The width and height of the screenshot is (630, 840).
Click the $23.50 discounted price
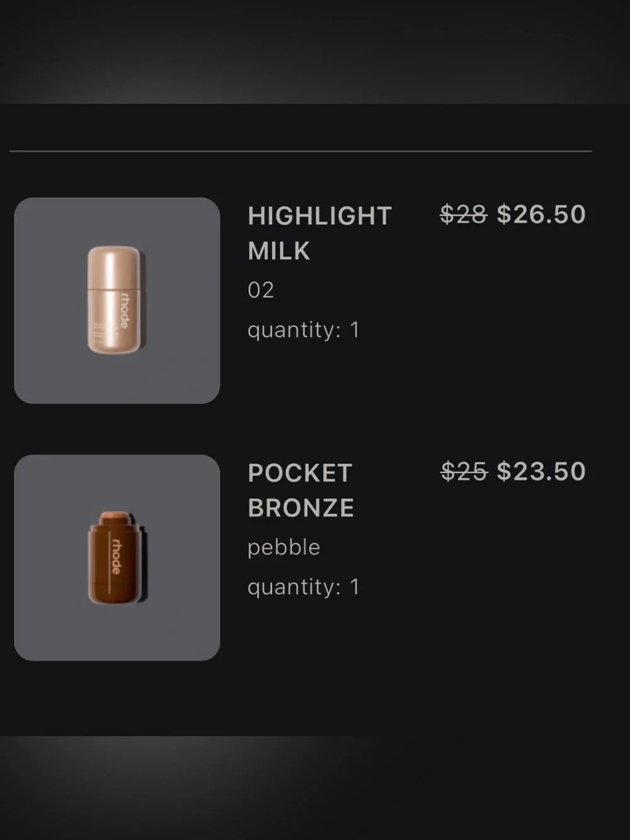541,471
